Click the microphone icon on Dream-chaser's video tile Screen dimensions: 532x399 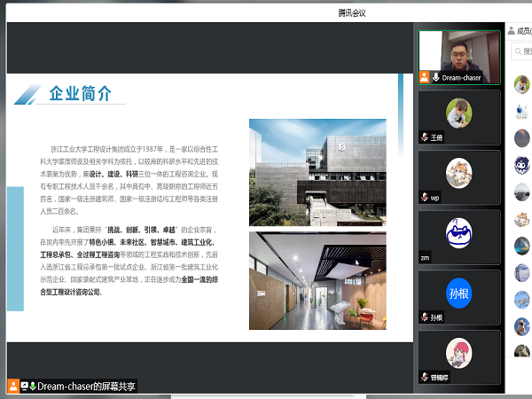[x=435, y=78]
